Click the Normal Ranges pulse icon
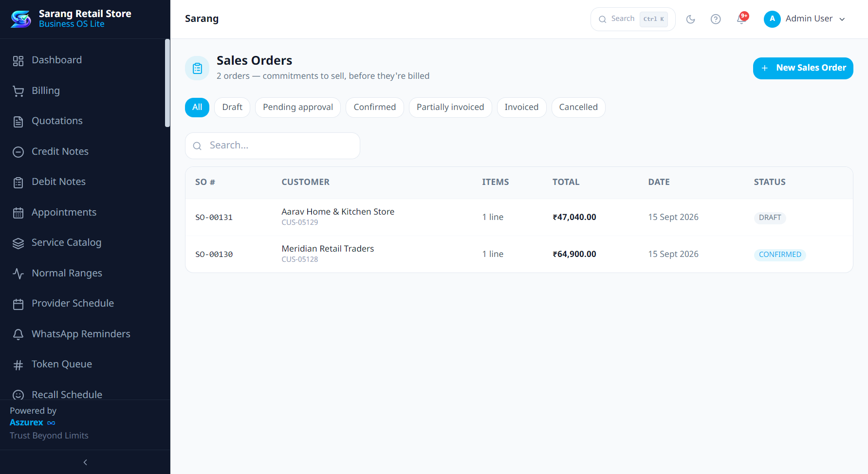868x474 pixels. 18,274
